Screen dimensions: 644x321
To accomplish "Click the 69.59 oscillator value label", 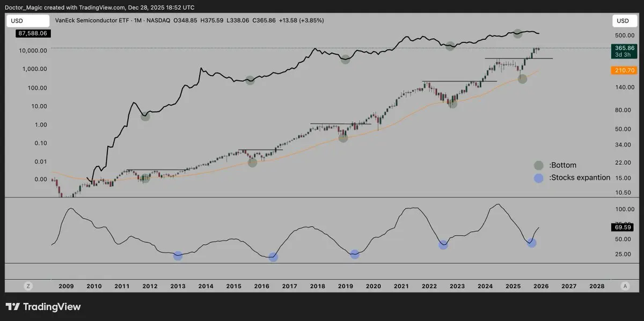I will (x=624, y=228).
